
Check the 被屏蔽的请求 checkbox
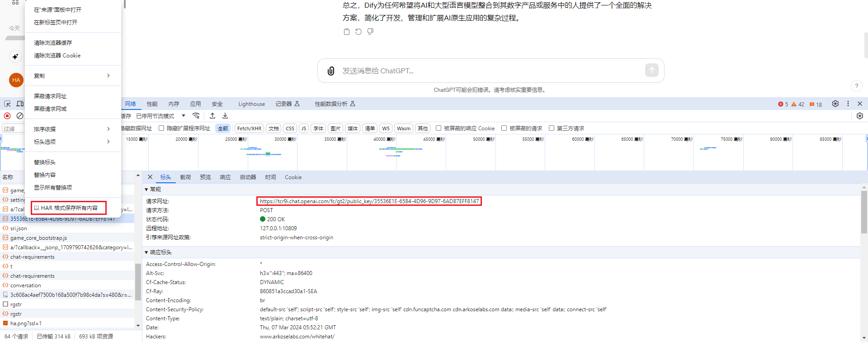click(x=504, y=128)
